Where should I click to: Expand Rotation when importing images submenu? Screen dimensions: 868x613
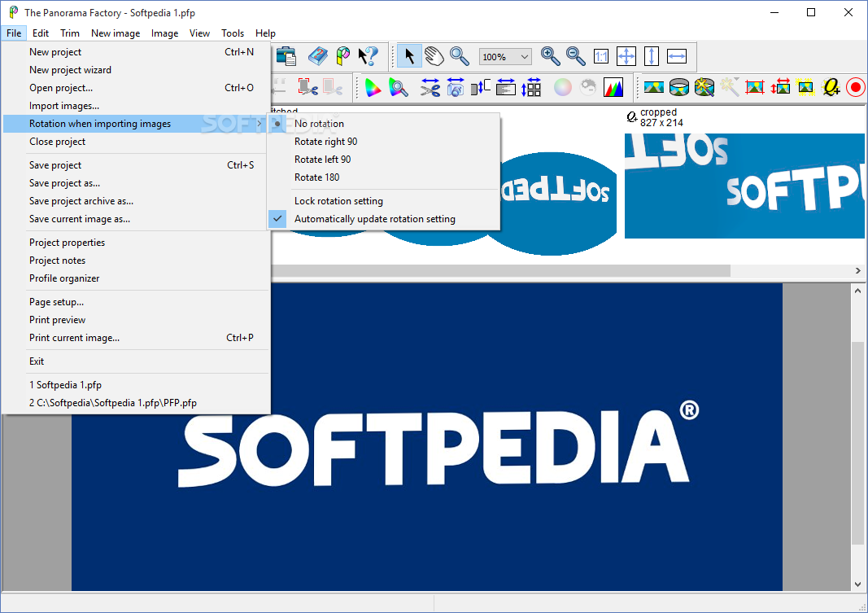click(x=136, y=124)
